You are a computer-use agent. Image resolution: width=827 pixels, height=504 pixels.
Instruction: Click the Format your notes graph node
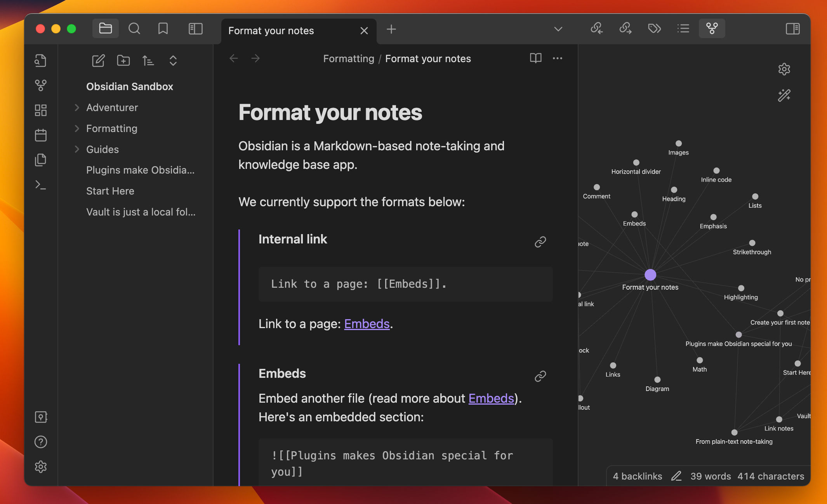click(x=650, y=275)
